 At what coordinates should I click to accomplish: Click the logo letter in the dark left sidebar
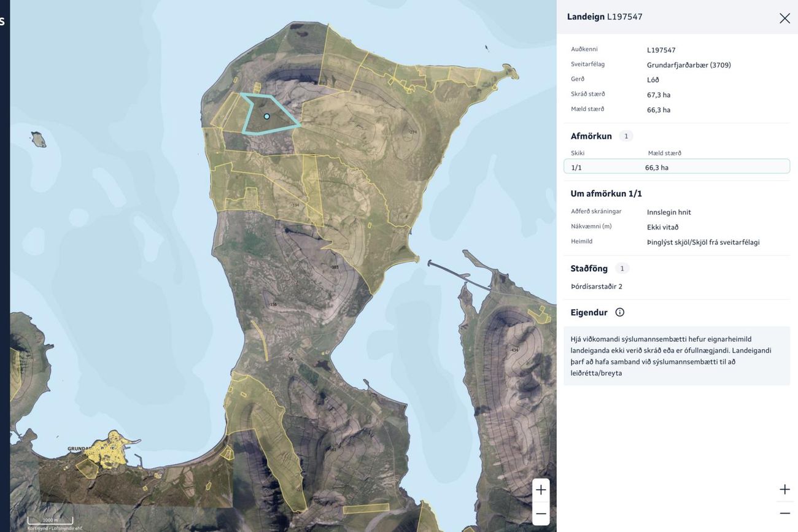(2, 21)
